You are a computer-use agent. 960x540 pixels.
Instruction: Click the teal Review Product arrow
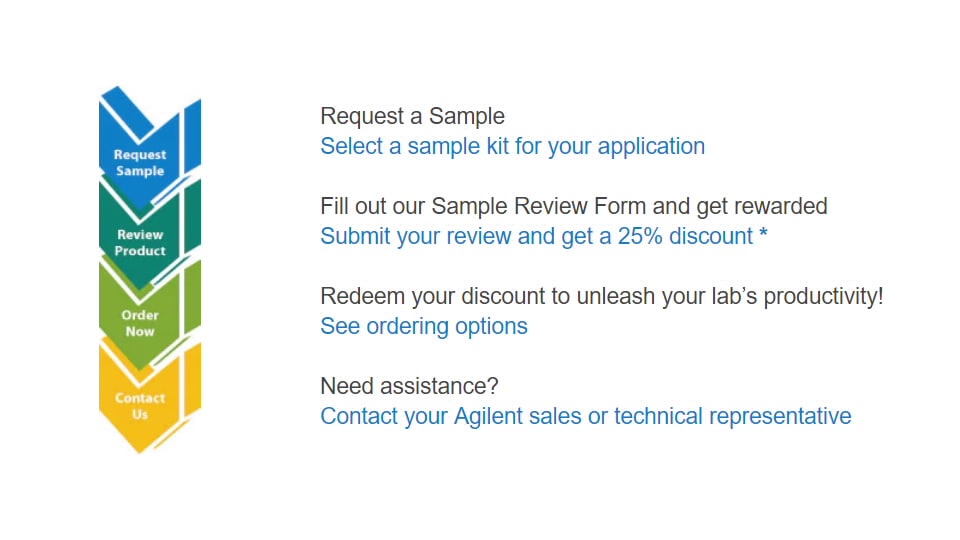(140, 242)
